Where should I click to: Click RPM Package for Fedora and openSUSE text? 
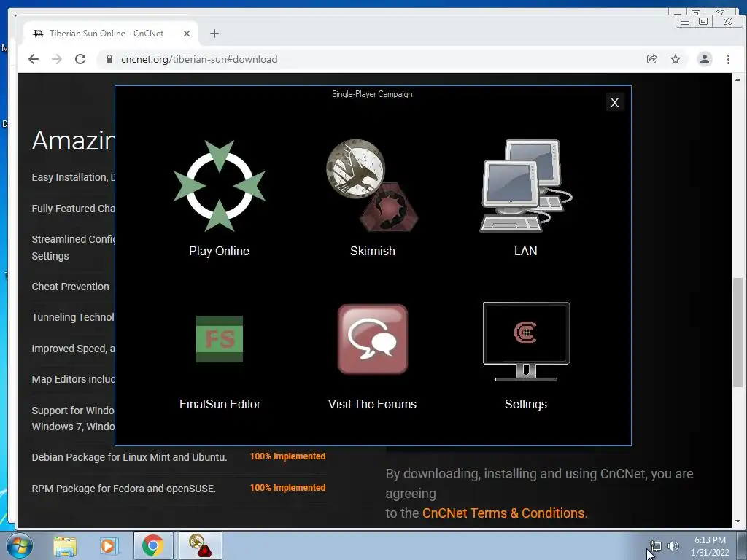pyautogui.click(x=124, y=489)
